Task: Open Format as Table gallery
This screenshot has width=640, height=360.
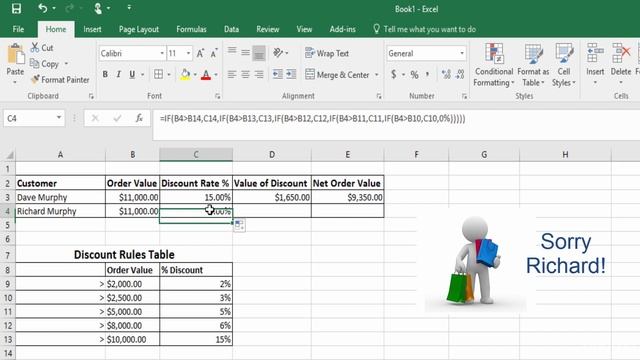Action: [533, 65]
